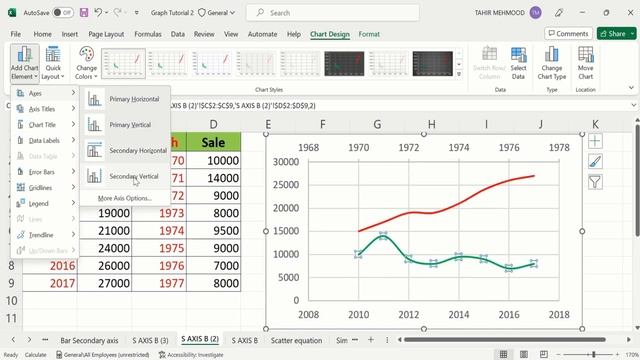Click the horizontal scrollbar thumb
The image size is (640, 360).
coord(504,340)
